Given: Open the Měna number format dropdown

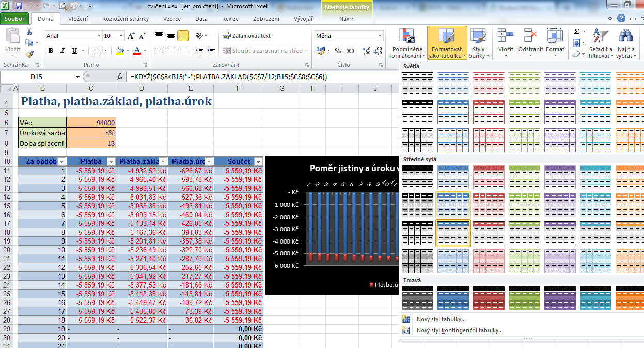Looking at the screenshot, I should 380,36.
